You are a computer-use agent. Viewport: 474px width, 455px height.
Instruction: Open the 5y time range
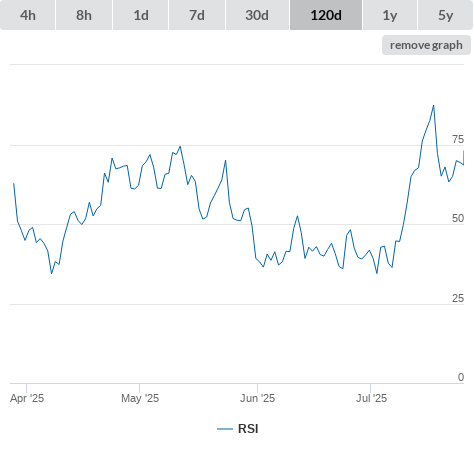[445, 15]
